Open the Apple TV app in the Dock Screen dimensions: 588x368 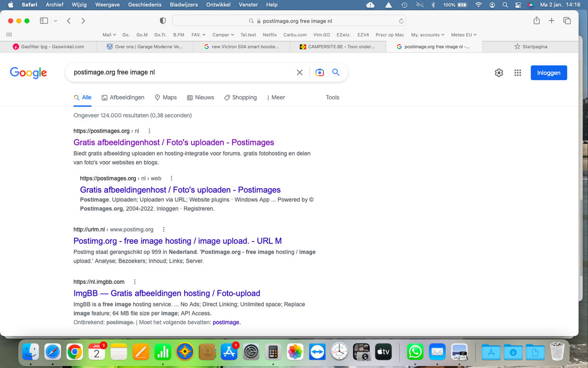pos(383,352)
